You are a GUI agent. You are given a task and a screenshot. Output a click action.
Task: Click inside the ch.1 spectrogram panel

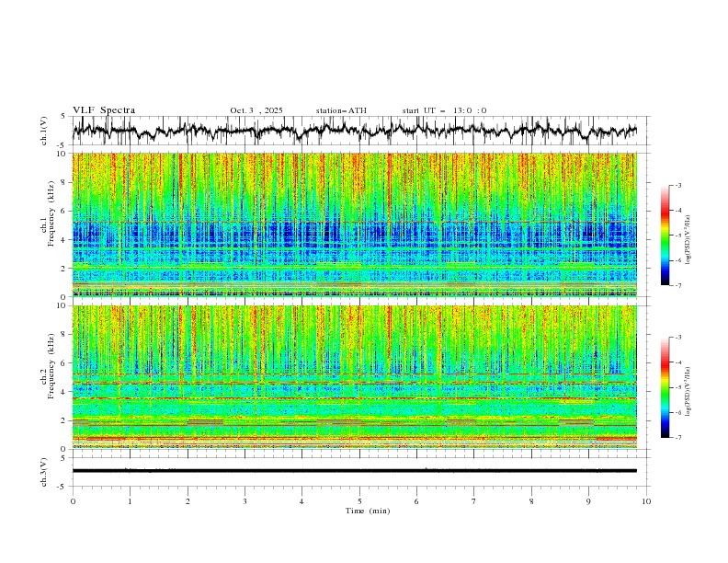355,224
